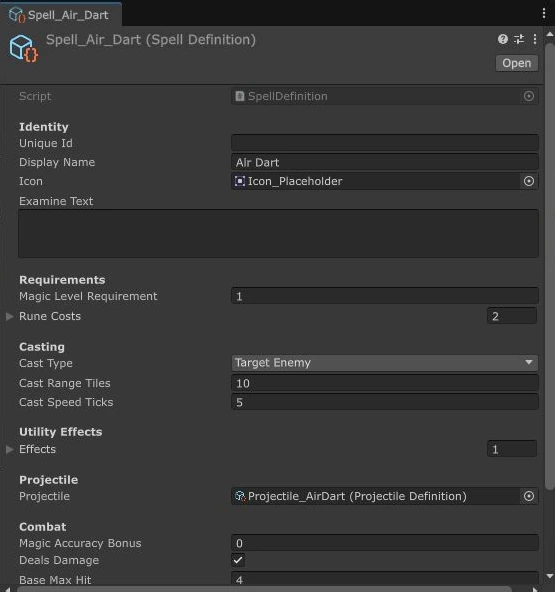Click the Unique Id input field
555x592 pixels.
point(384,143)
